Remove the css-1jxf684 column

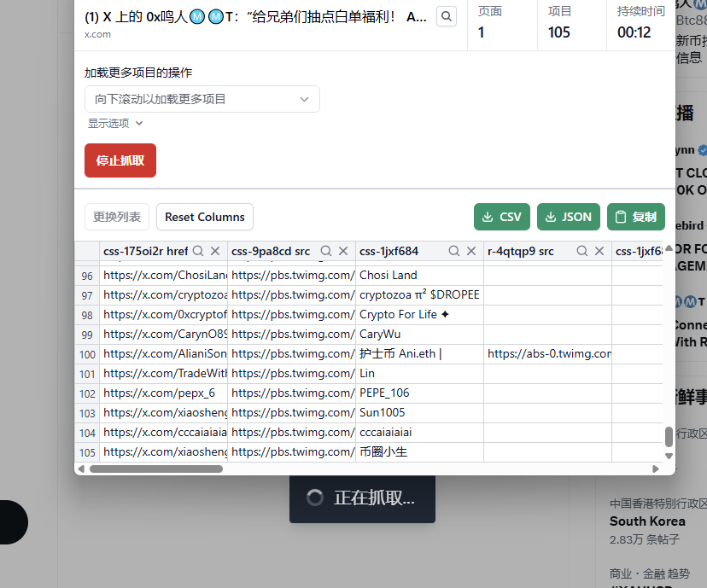pos(471,251)
